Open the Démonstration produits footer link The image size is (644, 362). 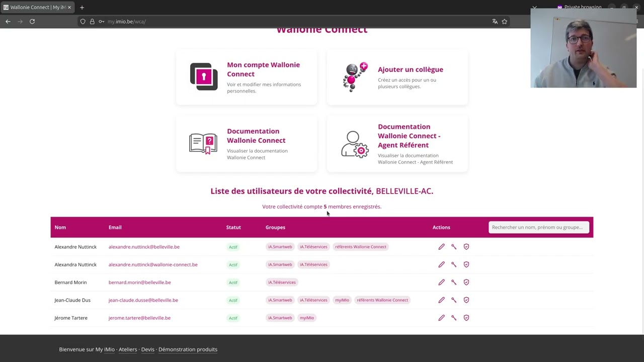pos(188,349)
